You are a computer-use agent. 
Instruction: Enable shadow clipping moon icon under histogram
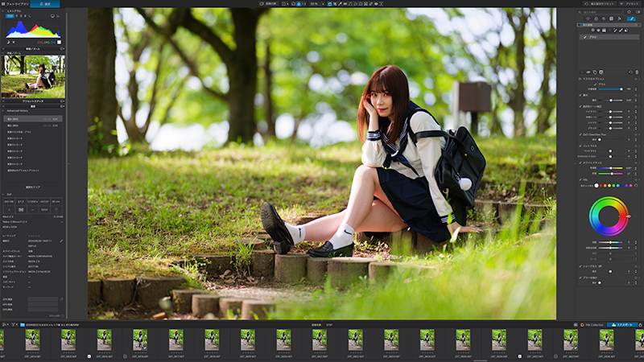[x=8, y=42]
